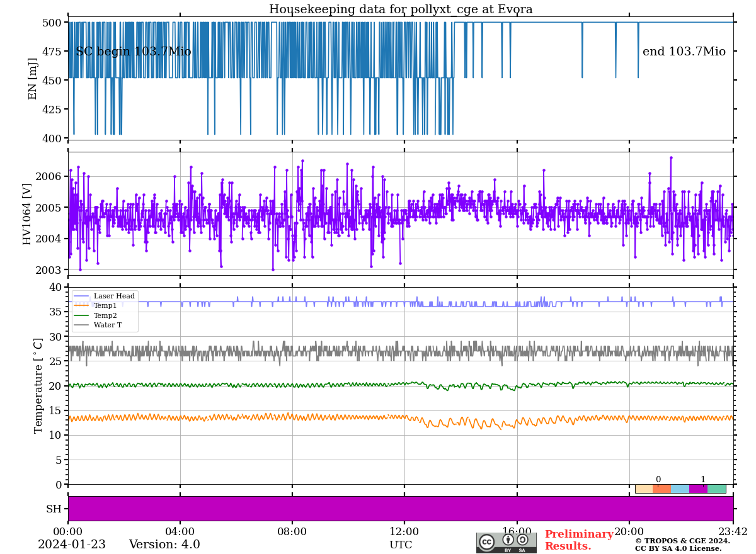Click the Temp2 legend entry

coord(96,315)
